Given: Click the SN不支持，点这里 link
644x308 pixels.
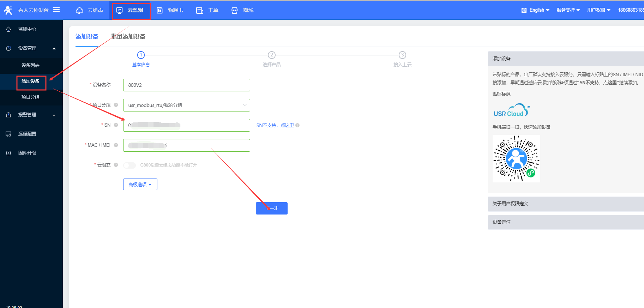Looking at the screenshot, I should coord(275,125).
